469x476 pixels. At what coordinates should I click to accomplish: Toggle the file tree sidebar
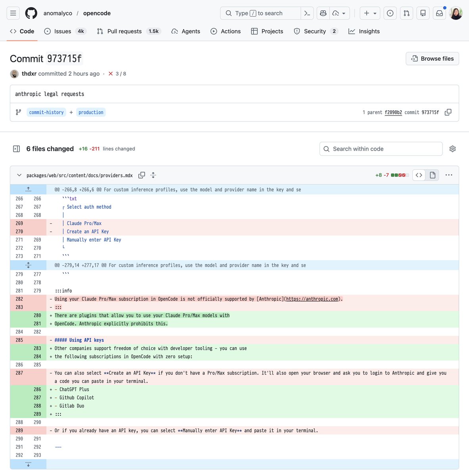pyautogui.click(x=17, y=149)
